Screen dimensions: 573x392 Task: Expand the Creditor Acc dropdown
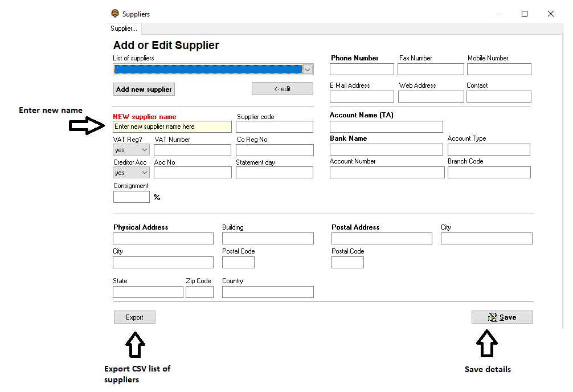pos(132,173)
